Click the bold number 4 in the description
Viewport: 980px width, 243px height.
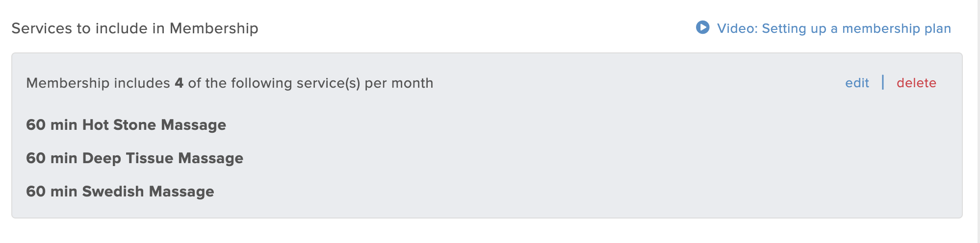tap(179, 83)
